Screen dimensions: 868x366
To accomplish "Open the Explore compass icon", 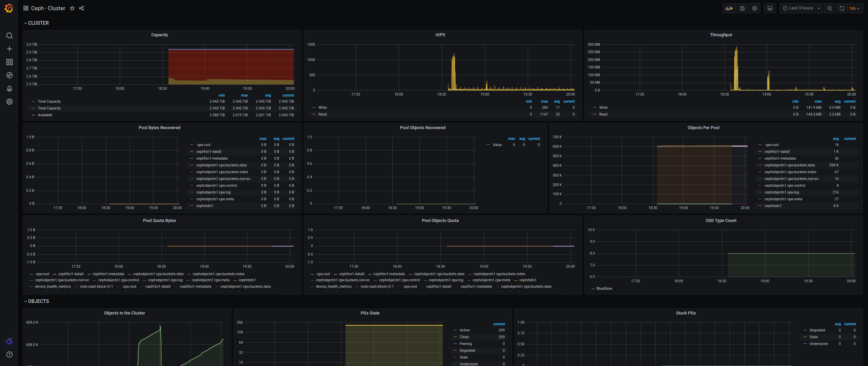I will tap(9, 75).
